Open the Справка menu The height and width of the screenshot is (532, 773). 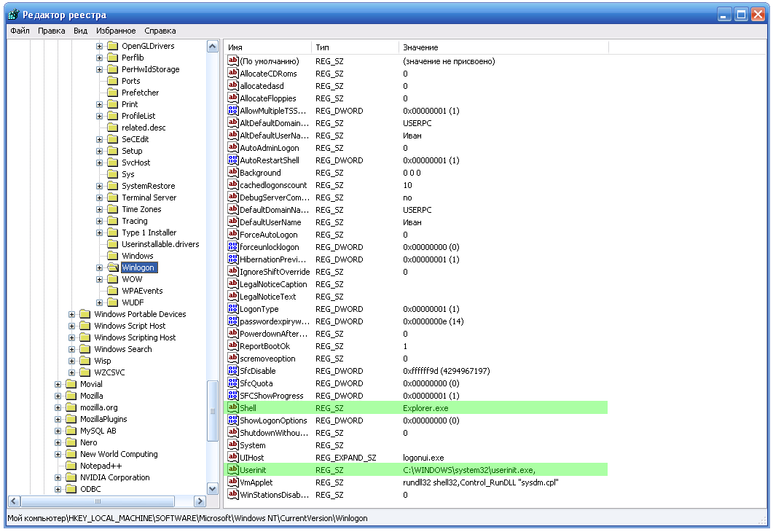pos(160,31)
